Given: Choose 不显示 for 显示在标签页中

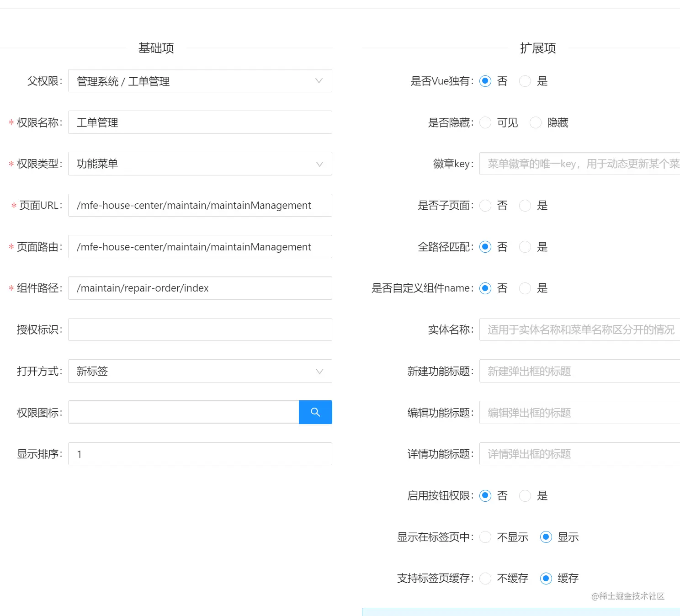Looking at the screenshot, I should point(485,537).
